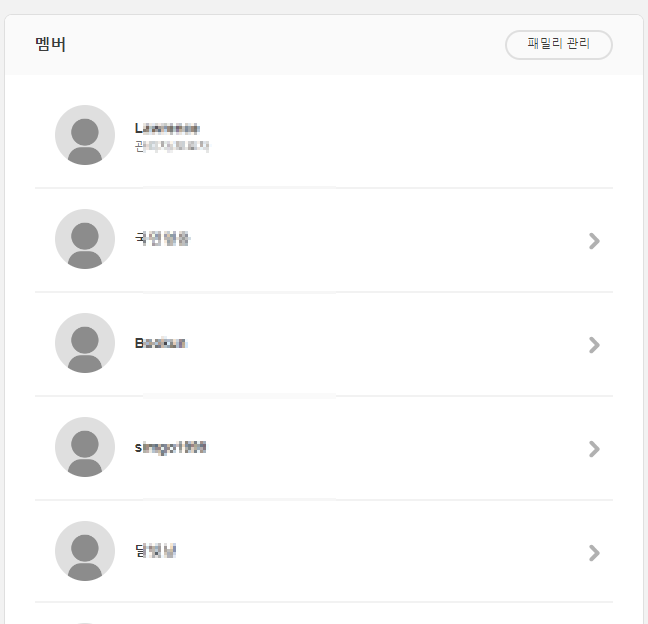648x624 pixels.
Task: Open the chevron on the B-named member row
Action: [x=594, y=344]
